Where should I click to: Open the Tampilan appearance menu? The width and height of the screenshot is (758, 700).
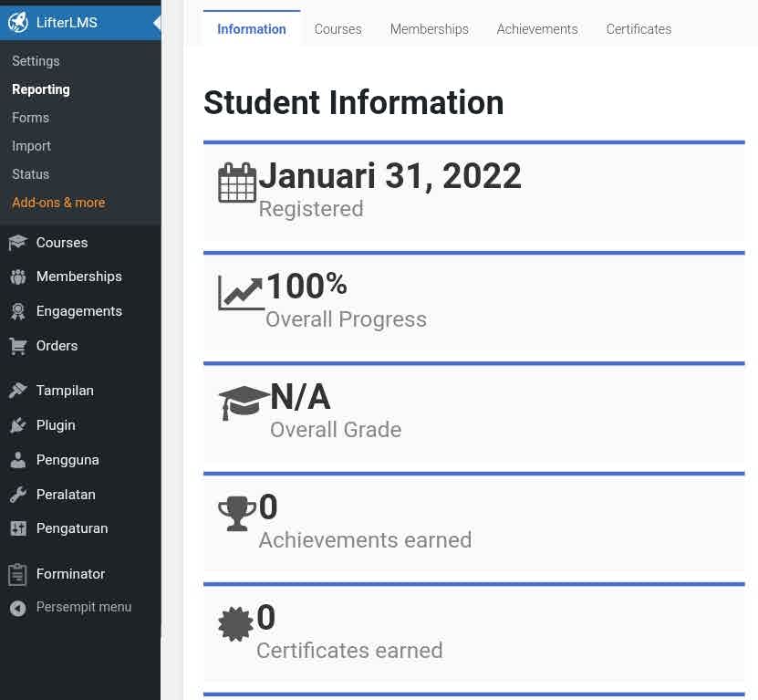point(64,391)
